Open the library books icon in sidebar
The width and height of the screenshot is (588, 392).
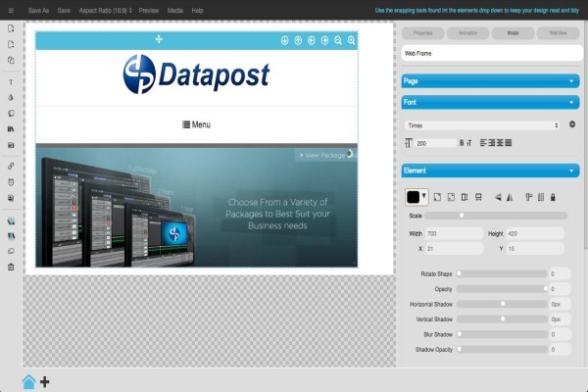[x=11, y=129]
